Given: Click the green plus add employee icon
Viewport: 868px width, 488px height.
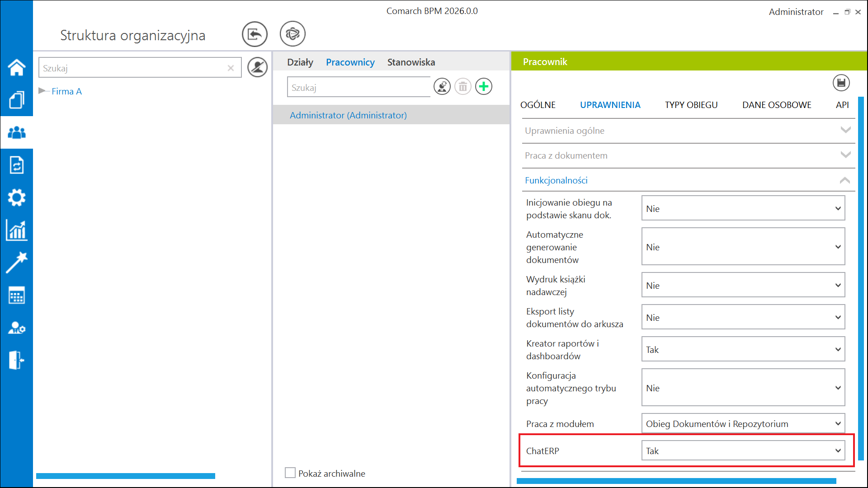Looking at the screenshot, I should click(x=484, y=87).
